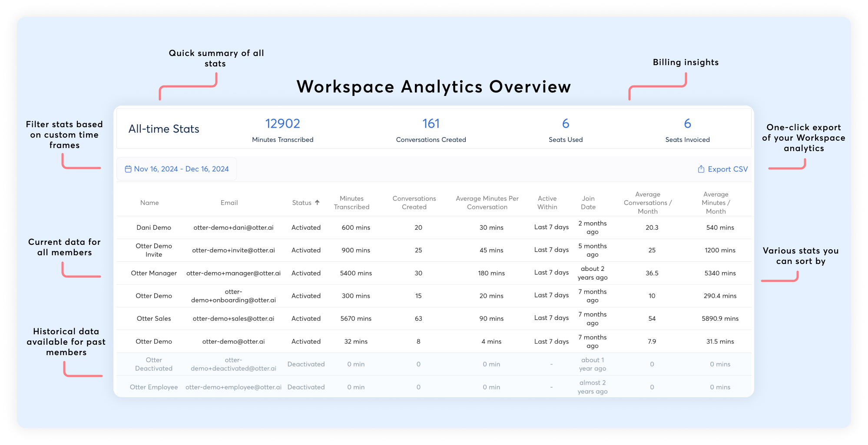Click the Otter Deactivated member name
The width and height of the screenshot is (868, 445).
[x=154, y=364]
